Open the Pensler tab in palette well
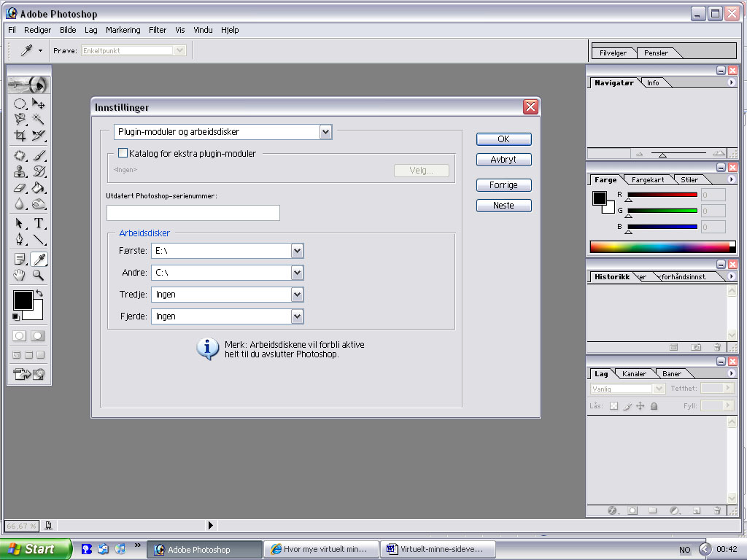The width and height of the screenshot is (747, 560). coord(656,52)
